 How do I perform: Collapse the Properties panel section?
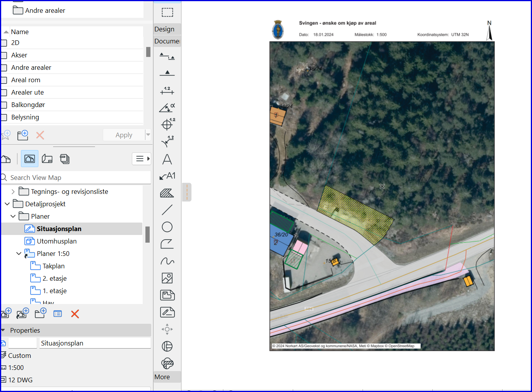tap(3, 330)
